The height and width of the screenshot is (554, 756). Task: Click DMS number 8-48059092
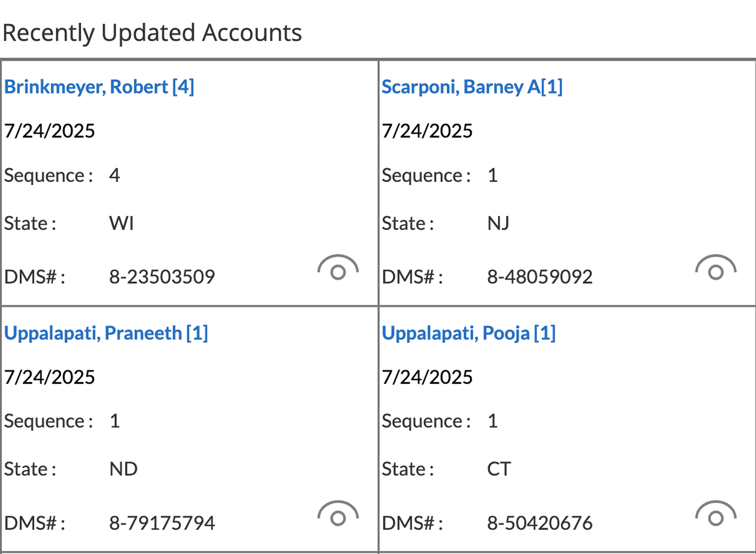[x=540, y=277]
